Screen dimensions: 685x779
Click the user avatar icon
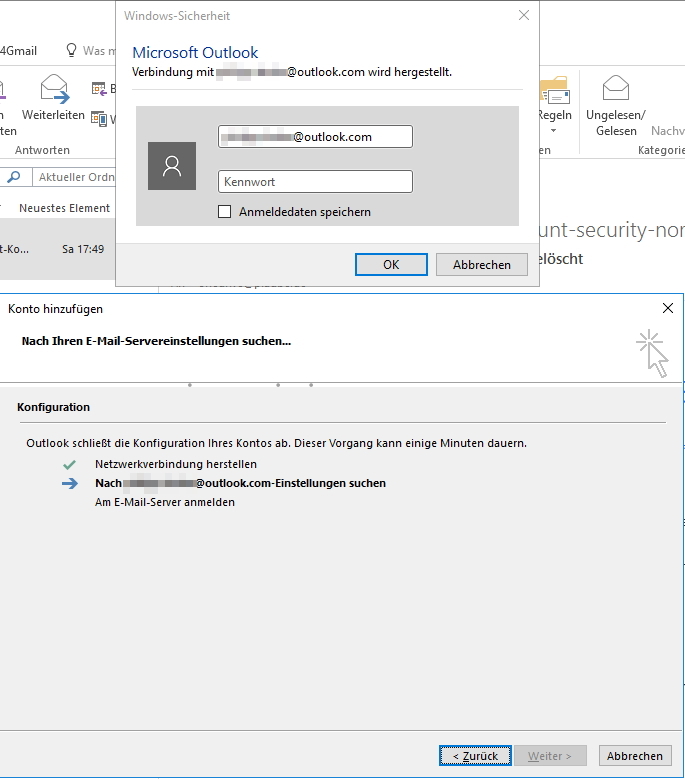point(172,166)
